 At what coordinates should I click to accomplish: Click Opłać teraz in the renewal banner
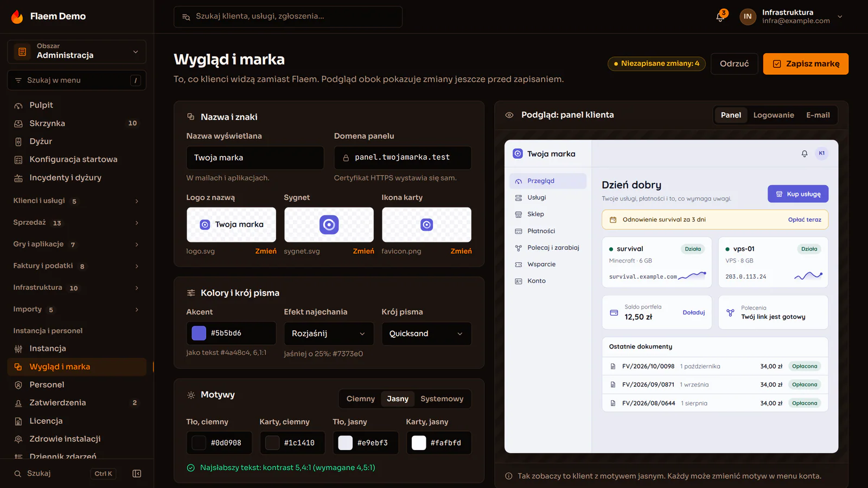[805, 220]
